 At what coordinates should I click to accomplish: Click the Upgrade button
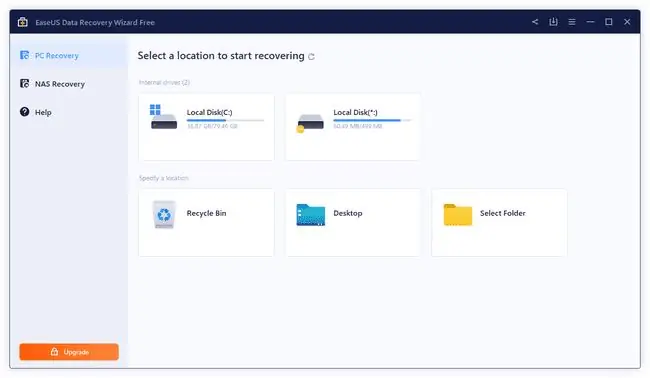point(69,351)
